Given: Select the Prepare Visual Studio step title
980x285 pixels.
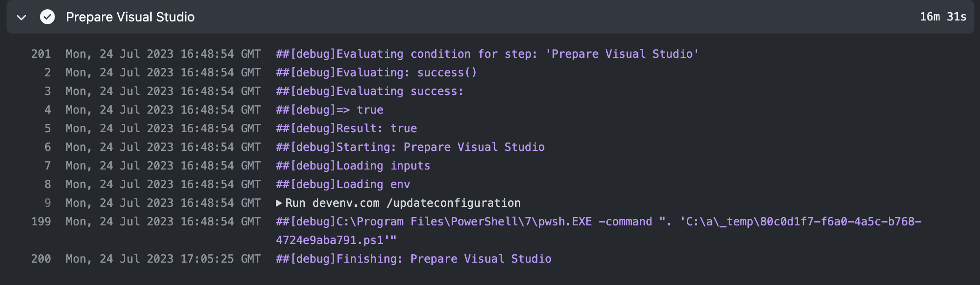Looking at the screenshot, I should (x=130, y=17).
